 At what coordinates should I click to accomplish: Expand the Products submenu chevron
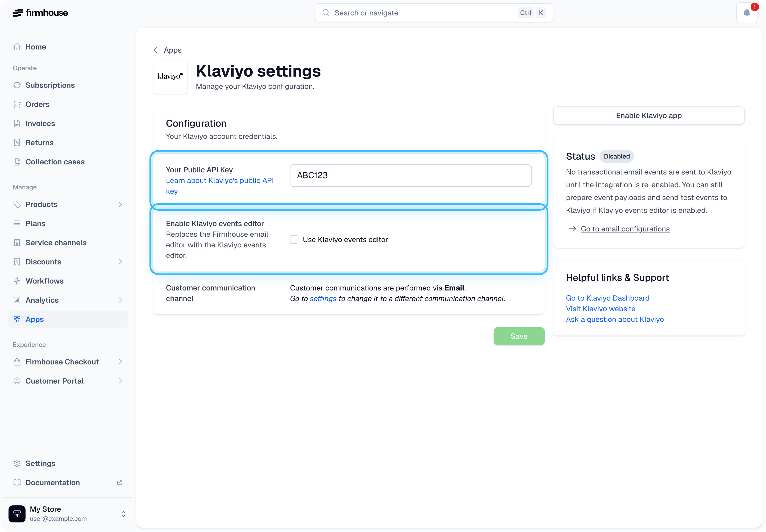120,204
